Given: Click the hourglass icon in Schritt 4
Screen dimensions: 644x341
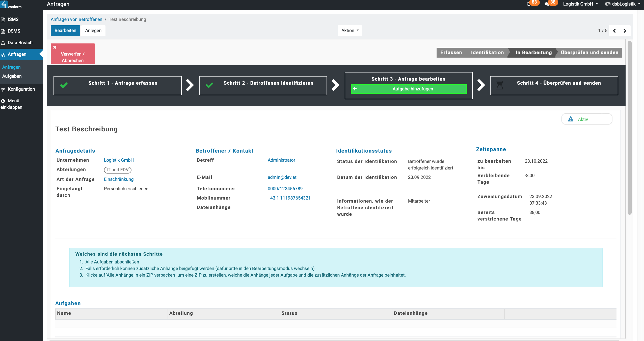Looking at the screenshot, I should pyautogui.click(x=500, y=85).
